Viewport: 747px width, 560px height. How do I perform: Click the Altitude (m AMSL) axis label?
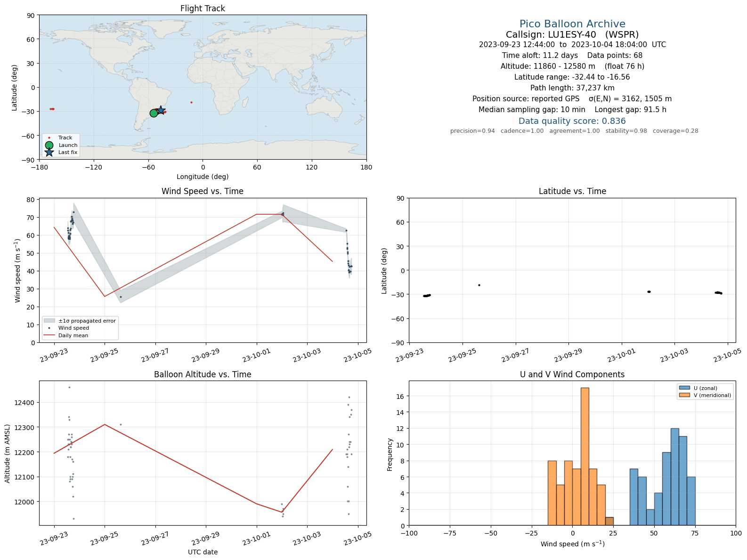coord(8,453)
